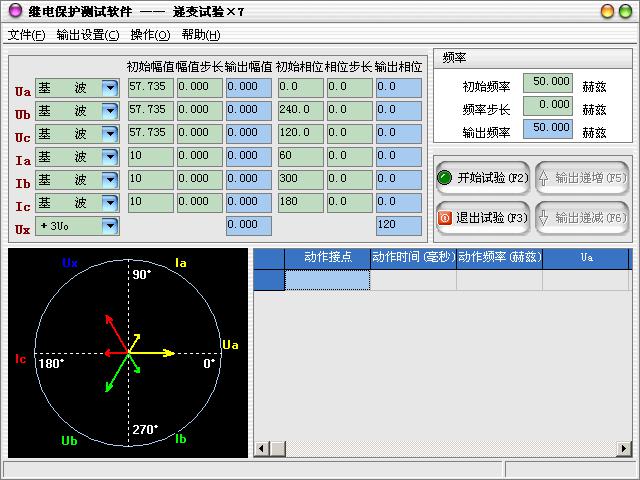Viewport: 640px width, 480px height.
Task: Click the green Start Test (F2) icon
Action: click(445, 177)
